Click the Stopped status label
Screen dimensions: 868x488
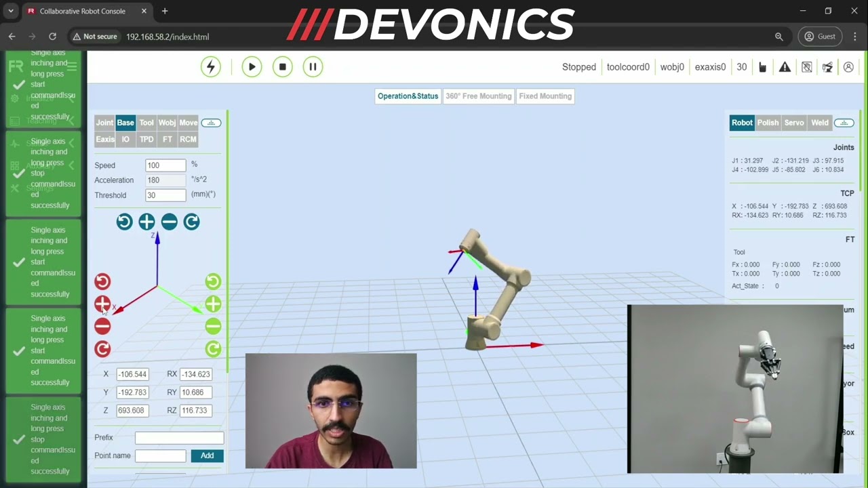click(579, 67)
